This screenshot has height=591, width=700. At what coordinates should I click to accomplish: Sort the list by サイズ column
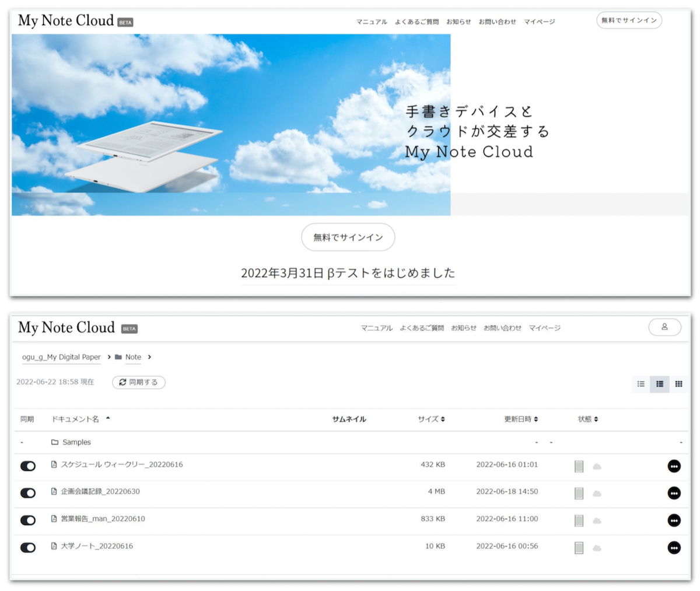[x=431, y=419]
